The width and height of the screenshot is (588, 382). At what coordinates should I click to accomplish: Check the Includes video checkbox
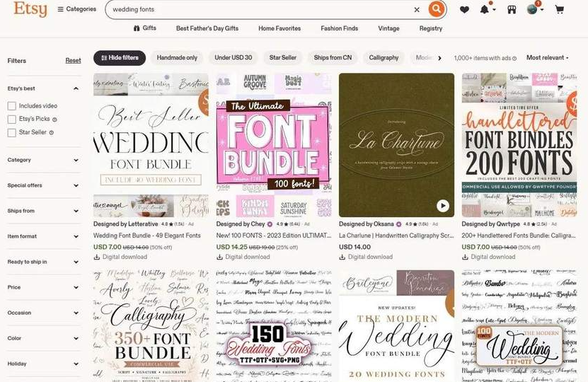[11, 106]
